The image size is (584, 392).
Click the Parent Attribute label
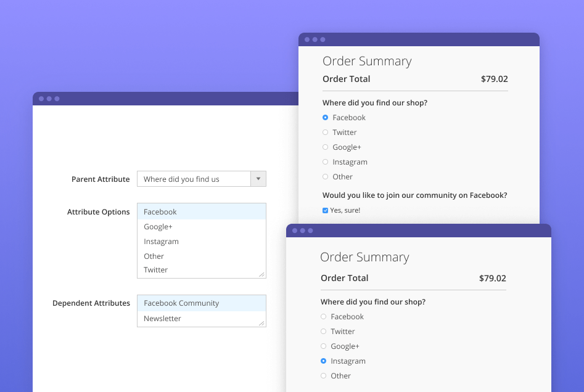[x=101, y=179]
